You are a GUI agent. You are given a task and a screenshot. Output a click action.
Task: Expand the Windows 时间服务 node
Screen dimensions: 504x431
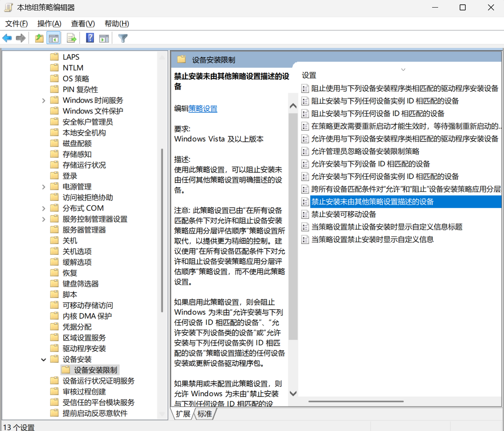click(44, 101)
